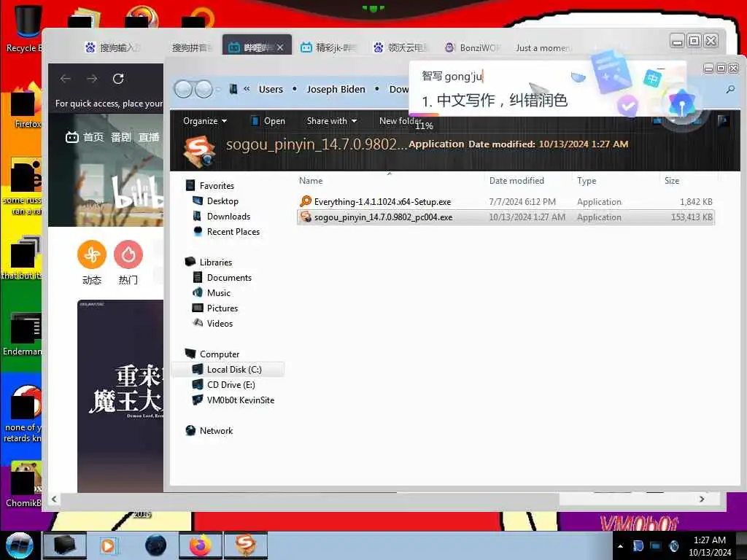Select Downloads under Favorites

pyautogui.click(x=222, y=216)
